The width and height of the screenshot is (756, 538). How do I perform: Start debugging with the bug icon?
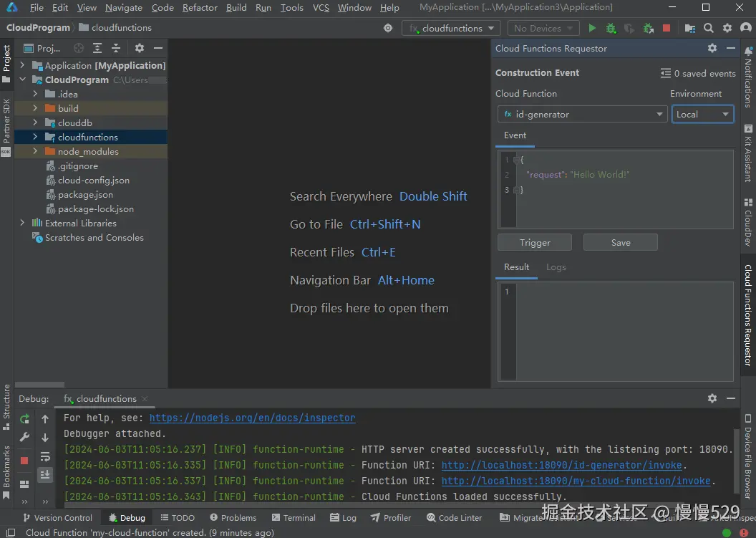[x=611, y=28]
